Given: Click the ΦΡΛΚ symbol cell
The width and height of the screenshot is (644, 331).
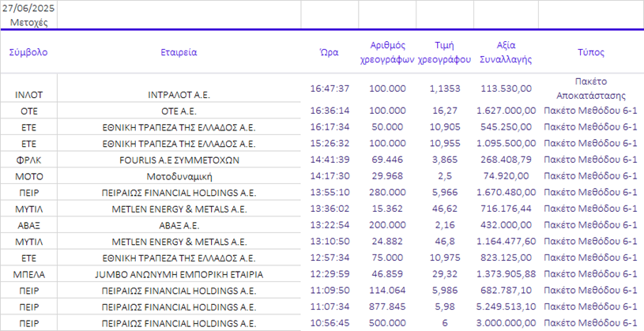Looking at the screenshot, I should click(x=28, y=160).
